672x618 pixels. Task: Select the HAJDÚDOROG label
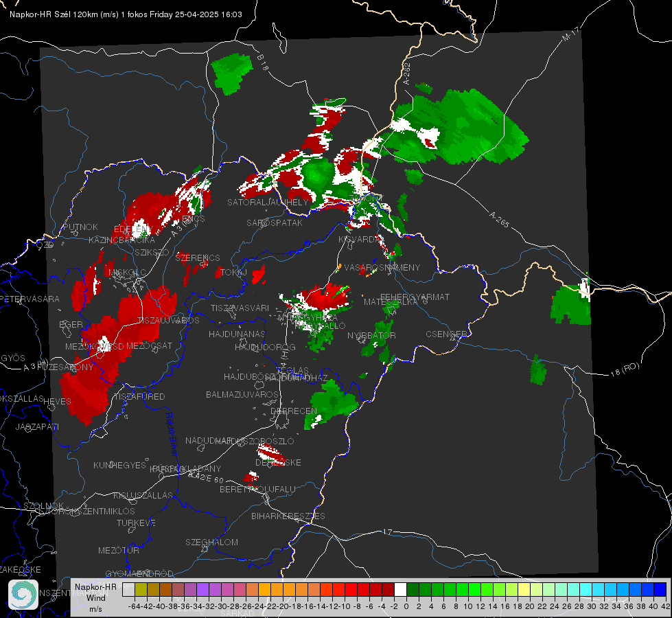click(265, 347)
